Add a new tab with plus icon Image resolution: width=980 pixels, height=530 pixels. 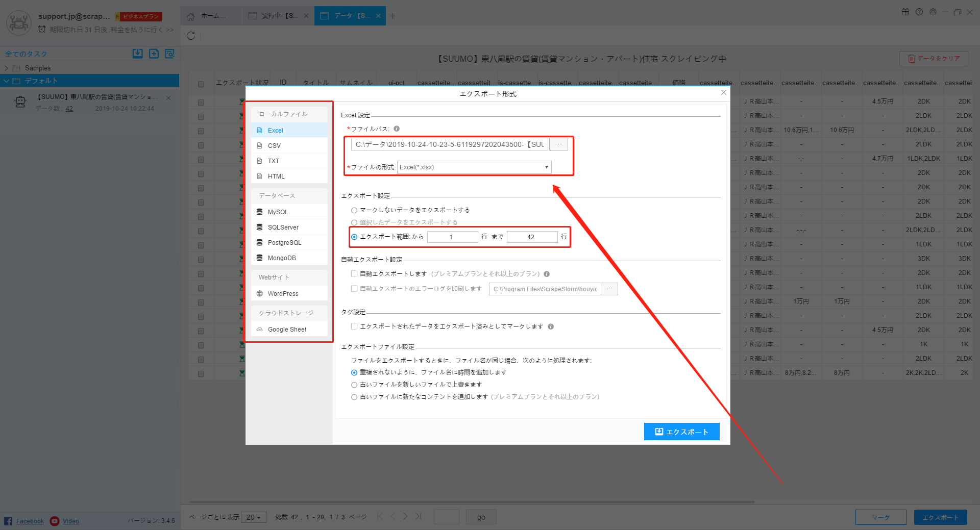click(393, 16)
